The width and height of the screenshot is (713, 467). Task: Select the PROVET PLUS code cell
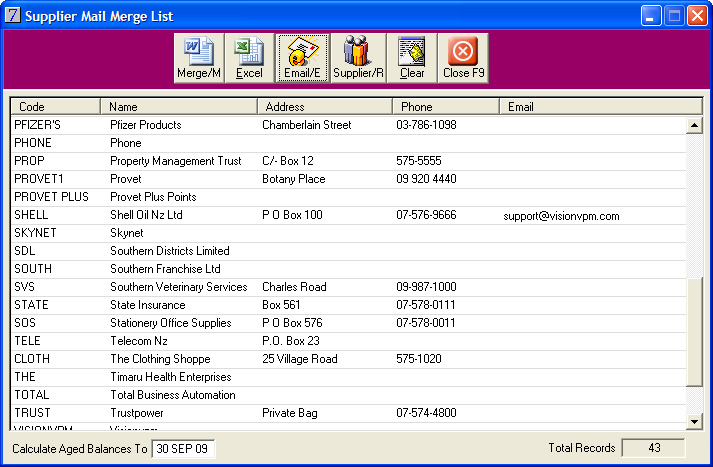click(51, 197)
